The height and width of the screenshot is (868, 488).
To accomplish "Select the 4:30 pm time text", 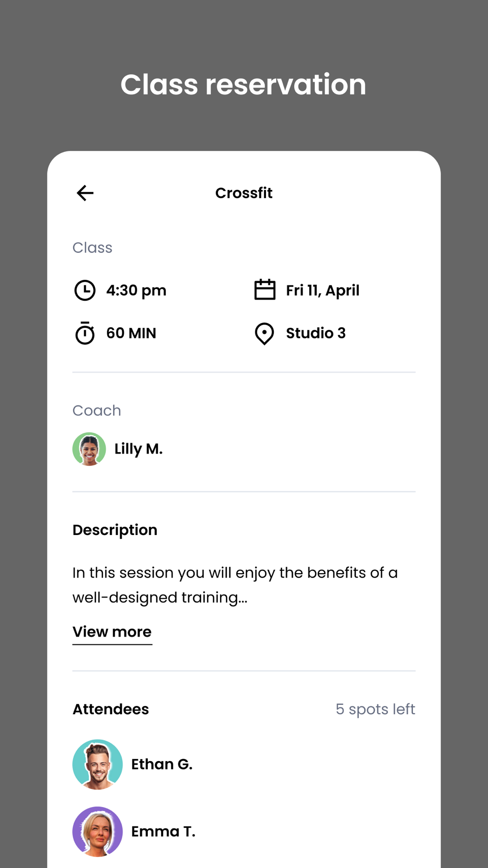I will click(136, 290).
